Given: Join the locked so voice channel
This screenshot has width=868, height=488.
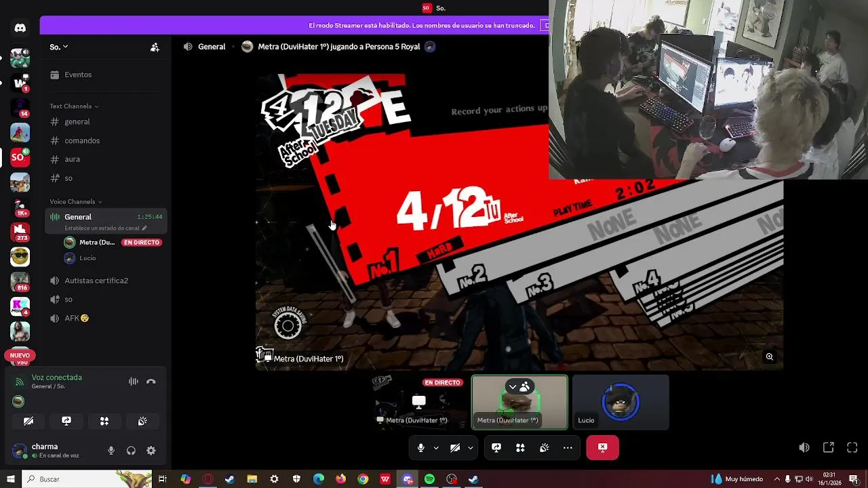Looking at the screenshot, I should 106,300.
